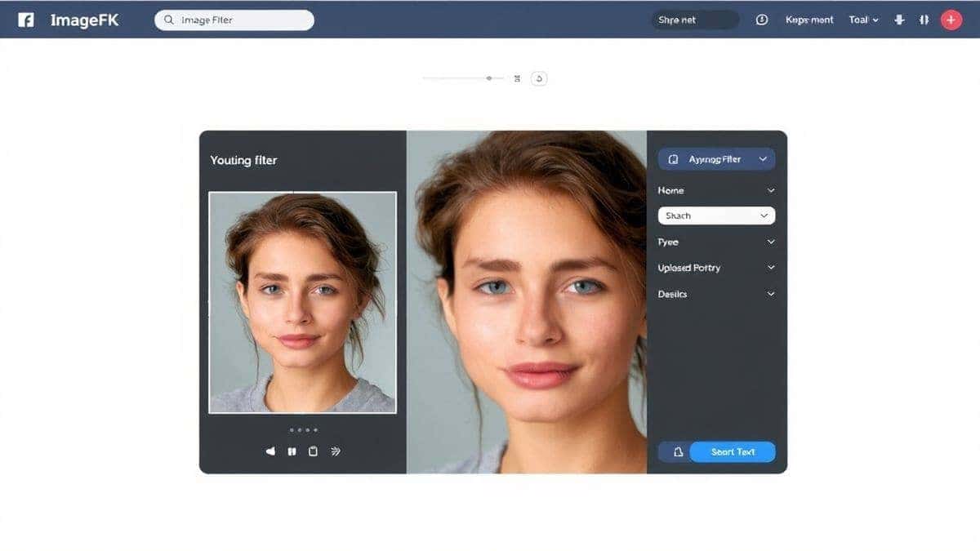980x551 pixels.
Task: Open the clock history icon in header
Action: [762, 20]
